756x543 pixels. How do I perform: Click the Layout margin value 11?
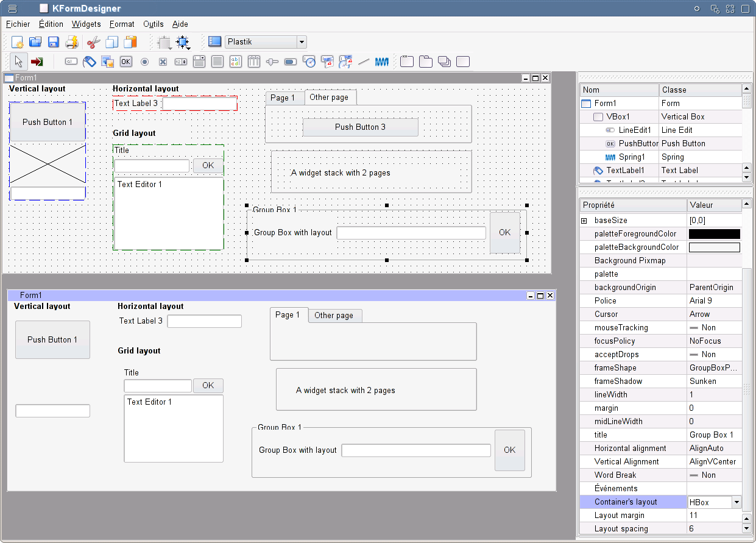click(714, 515)
